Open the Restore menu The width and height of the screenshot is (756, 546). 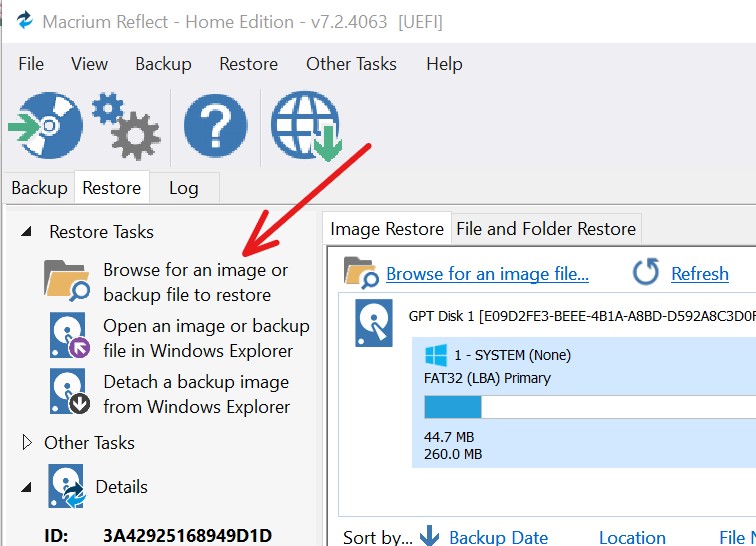pos(248,64)
